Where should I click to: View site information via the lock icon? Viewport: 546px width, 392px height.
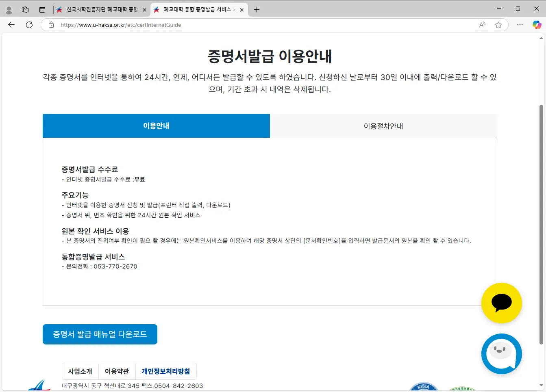[x=51, y=25]
